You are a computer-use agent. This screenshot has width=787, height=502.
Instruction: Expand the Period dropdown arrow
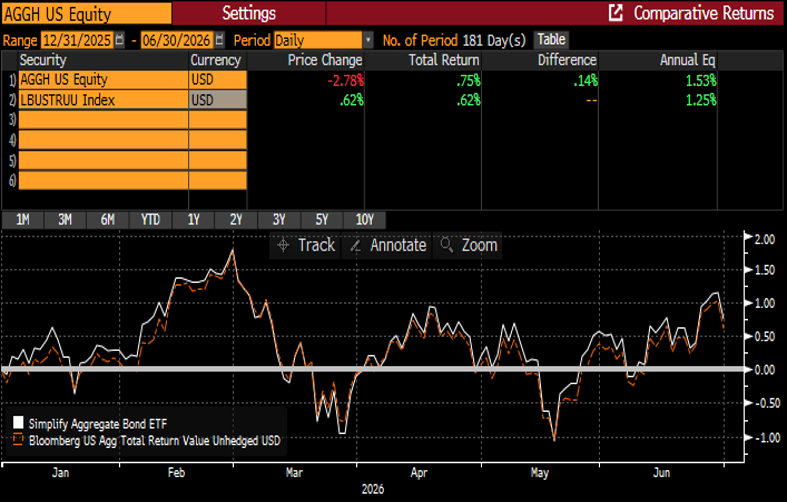tap(368, 40)
